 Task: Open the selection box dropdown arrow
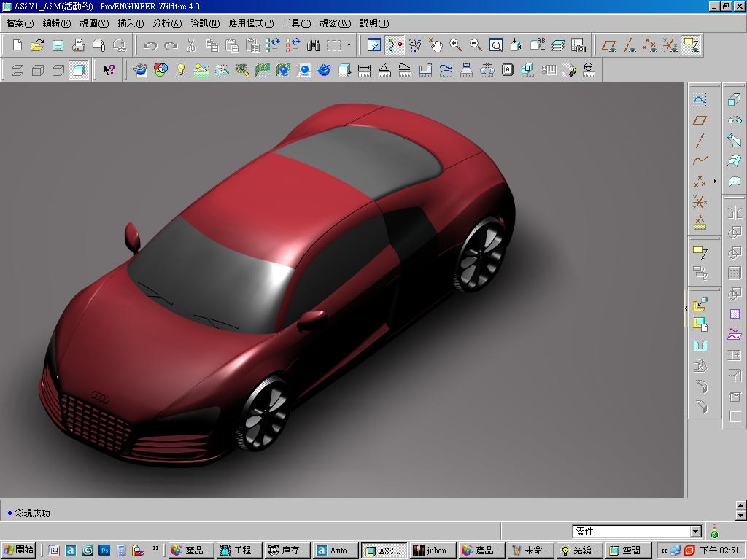pyautogui.click(x=349, y=45)
